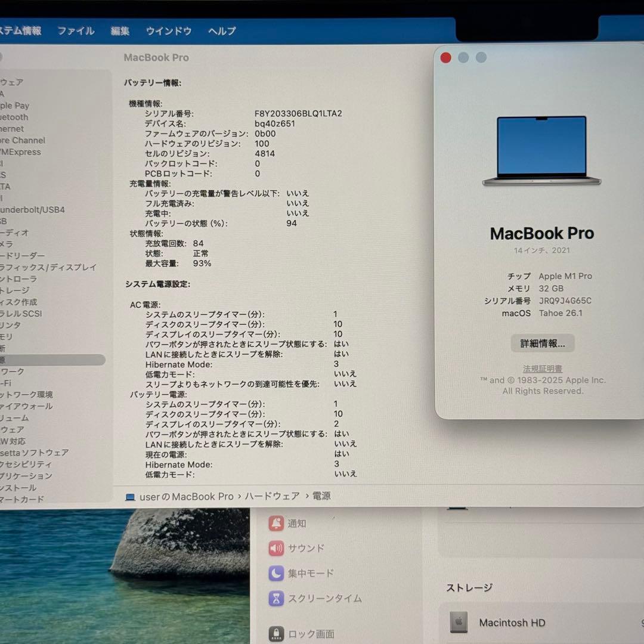
Task: Click the MacBook Pro laptop image
Action: tap(541, 151)
